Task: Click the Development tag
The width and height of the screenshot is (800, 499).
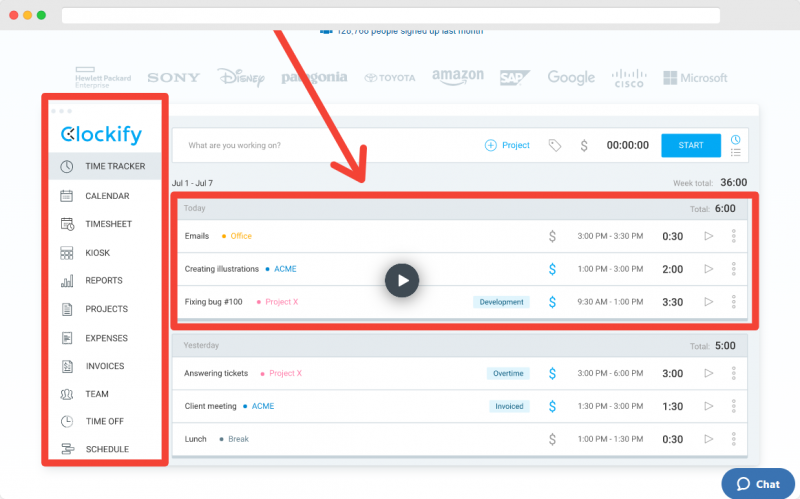Action: point(501,302)
